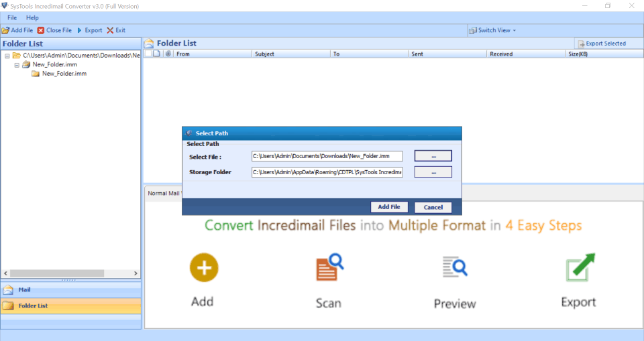Click the attachment paperclip column header
Screen dimensions: 644x341
click(x=168, y=54)
